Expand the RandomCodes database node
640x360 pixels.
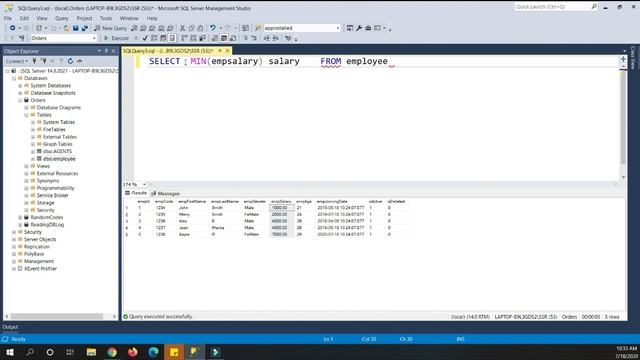click(20, 218)
